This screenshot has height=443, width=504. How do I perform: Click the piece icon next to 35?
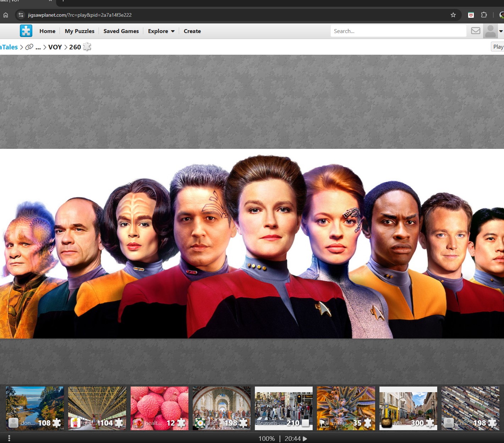click(x=368, y=423)
